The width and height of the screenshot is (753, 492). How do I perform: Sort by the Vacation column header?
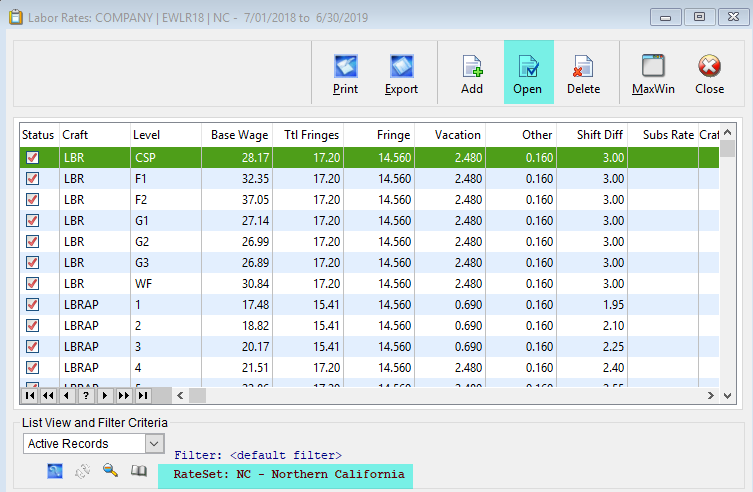pyautogui.click(x=450, y=135)
